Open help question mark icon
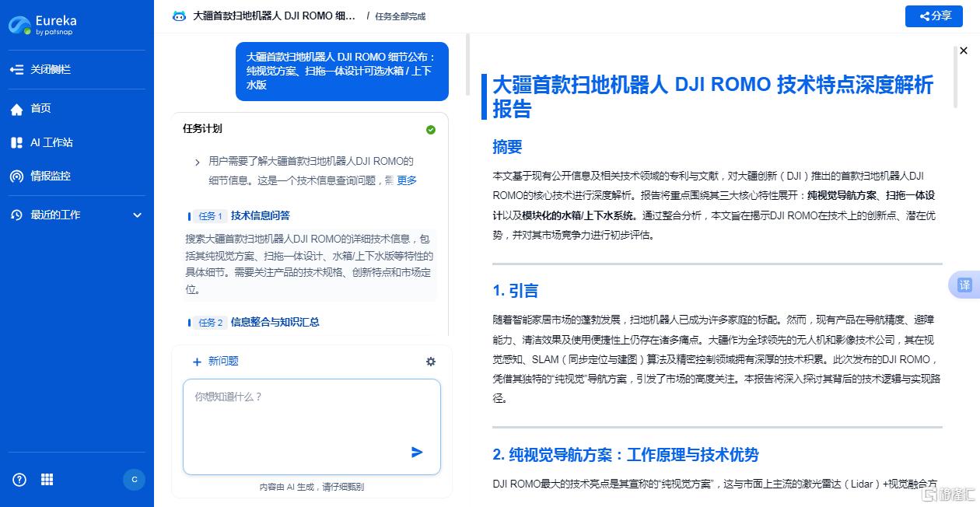The height and width of the screenshot is (507, 980). click(20, 479)
